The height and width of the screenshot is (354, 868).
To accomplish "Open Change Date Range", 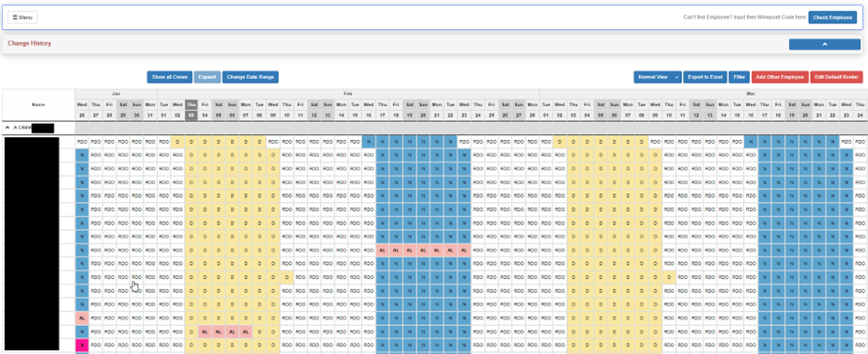I will point(251,77).
